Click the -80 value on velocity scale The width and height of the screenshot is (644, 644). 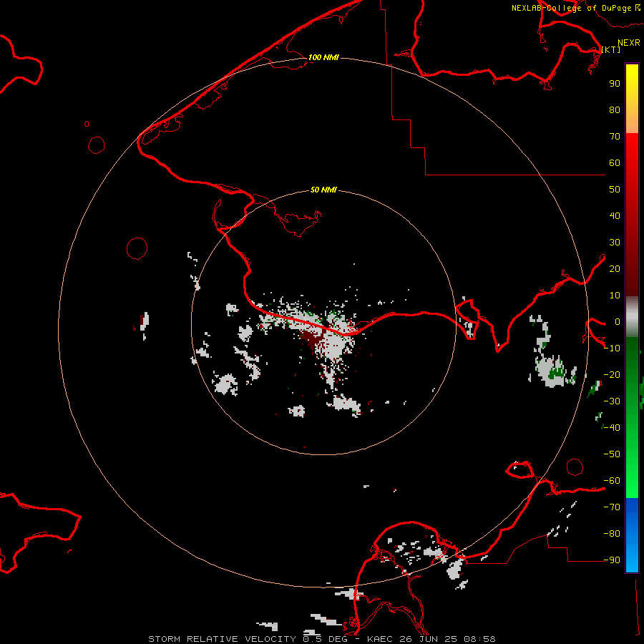point(612,534)
